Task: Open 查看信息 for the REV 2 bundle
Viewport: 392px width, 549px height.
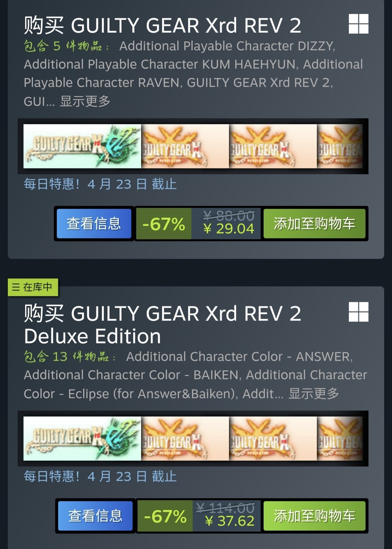Action: point(94,224)
